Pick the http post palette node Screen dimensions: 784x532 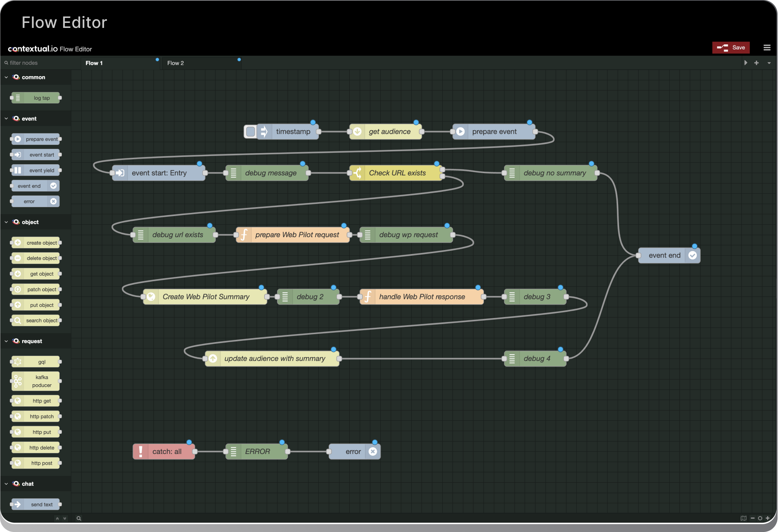coord(35,463)
